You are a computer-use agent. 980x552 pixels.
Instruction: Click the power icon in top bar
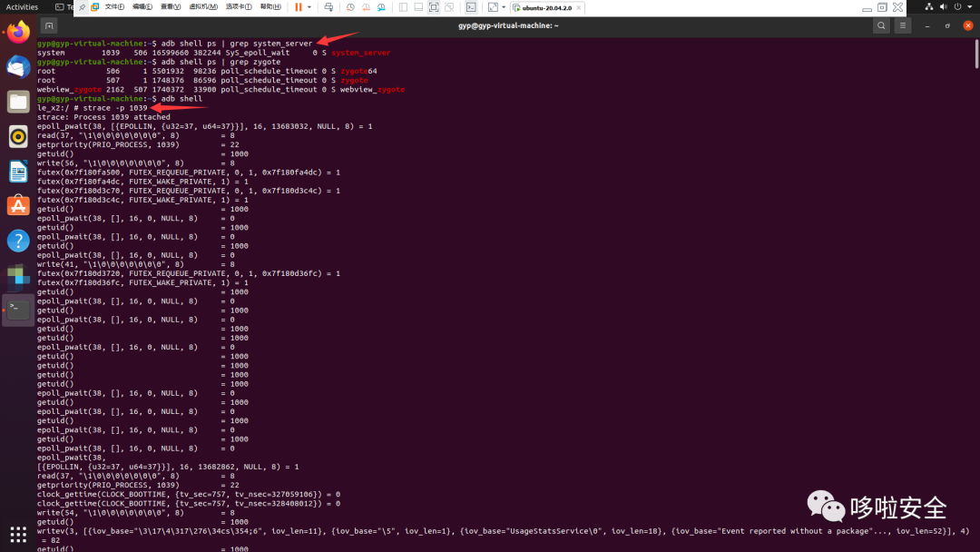click(x=957, y=7)
